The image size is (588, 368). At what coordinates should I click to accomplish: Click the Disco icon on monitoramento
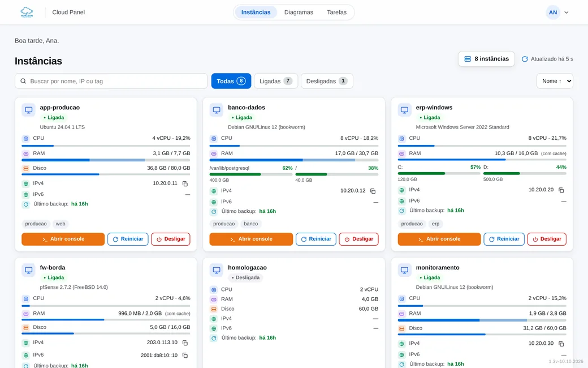[x=401, y=328]
